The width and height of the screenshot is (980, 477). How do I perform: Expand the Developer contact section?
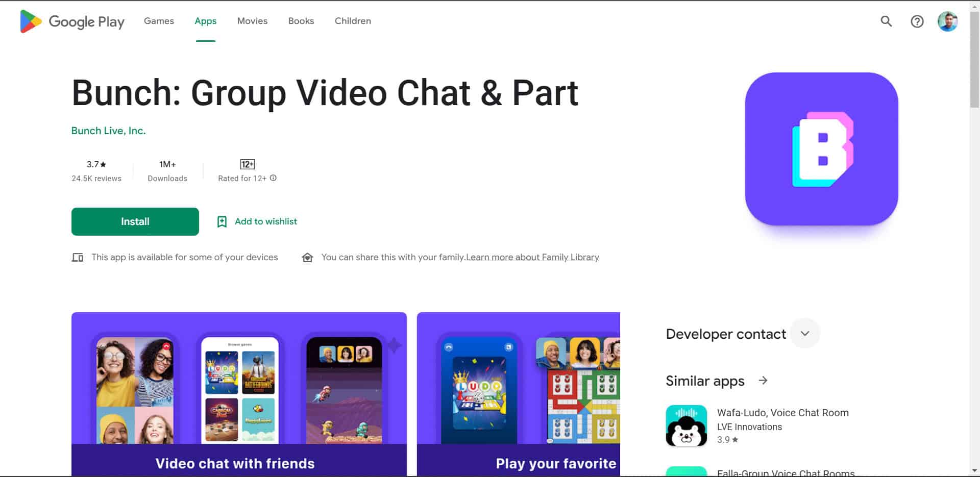click(805, 333)
